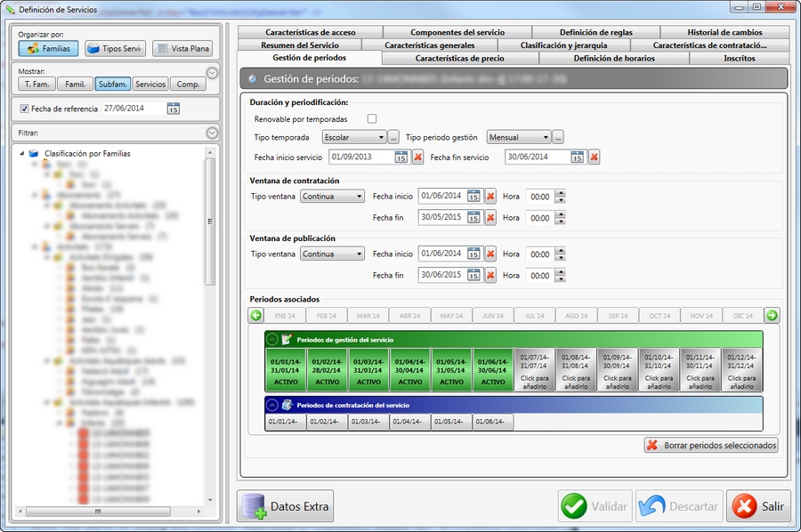The height and width of the screenshot is (532, 801).
Task: Clear Fecha fin servicio with red X
Action: point(595,157)
